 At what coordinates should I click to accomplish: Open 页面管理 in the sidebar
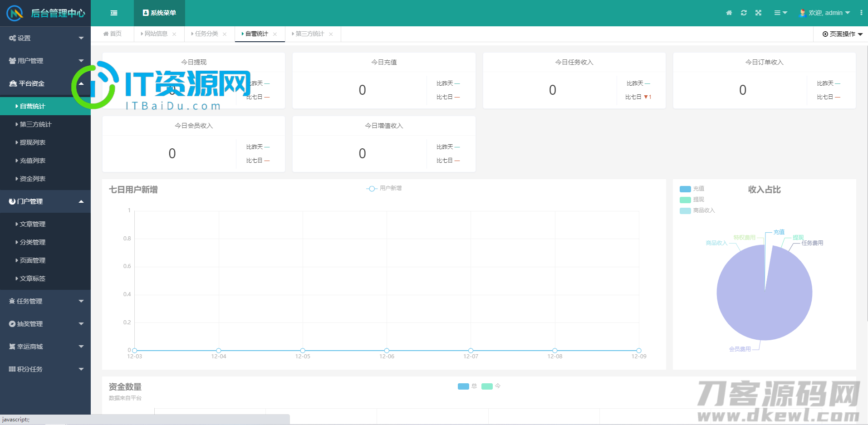pyautogui.click(x=45, y=260)
